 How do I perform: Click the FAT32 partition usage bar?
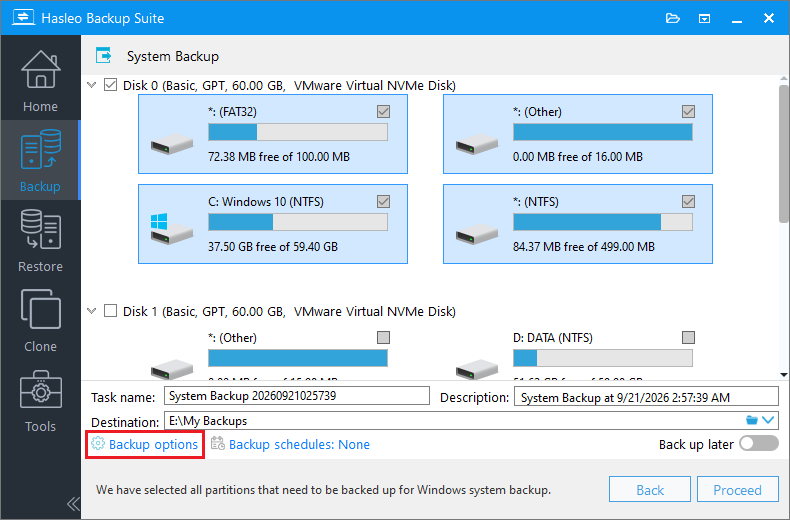point(298,132)
